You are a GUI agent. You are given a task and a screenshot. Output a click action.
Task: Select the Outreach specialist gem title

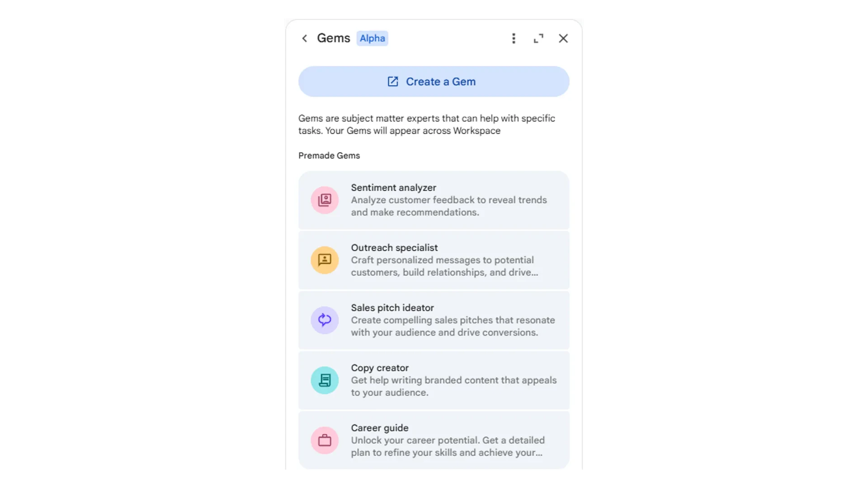coord(394,248)
